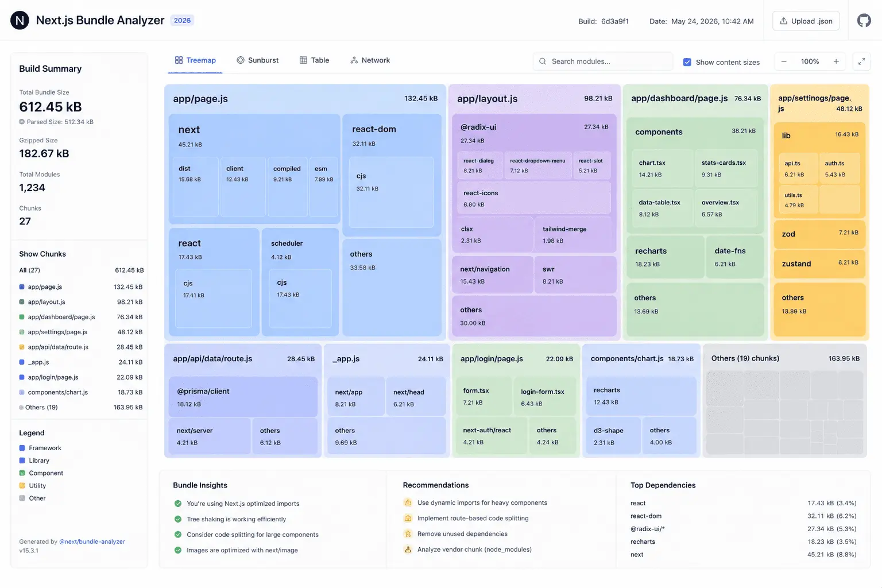
Task: Switch to the Table tab
Action: [314, 60]
